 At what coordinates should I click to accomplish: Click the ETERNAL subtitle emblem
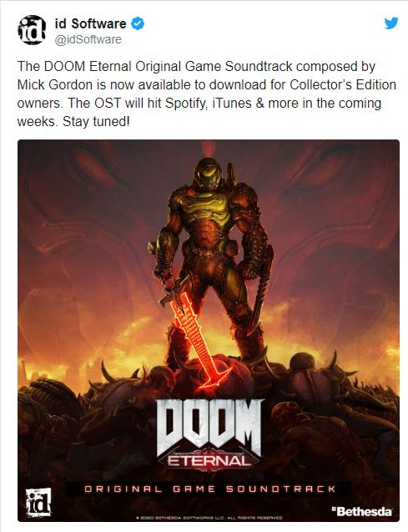pos(209,461)
